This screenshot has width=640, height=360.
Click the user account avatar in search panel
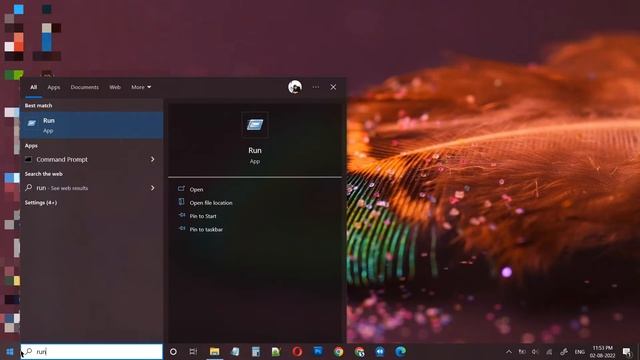click(295, 87)
